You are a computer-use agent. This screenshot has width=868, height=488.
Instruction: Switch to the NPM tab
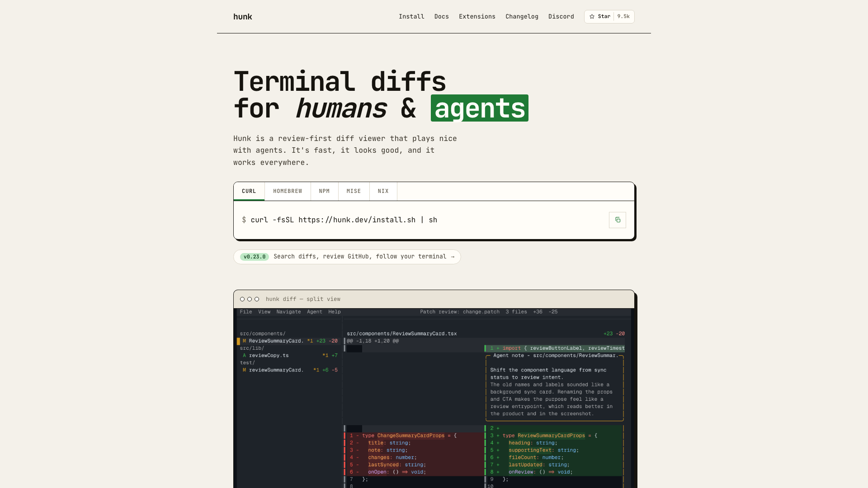pyautogui.click(x=324, y=192)
